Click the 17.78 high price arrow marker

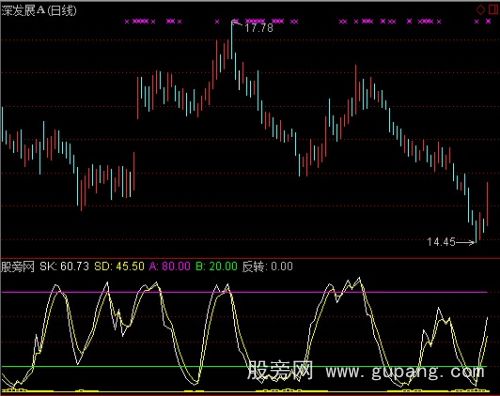[x=253, y=27]
